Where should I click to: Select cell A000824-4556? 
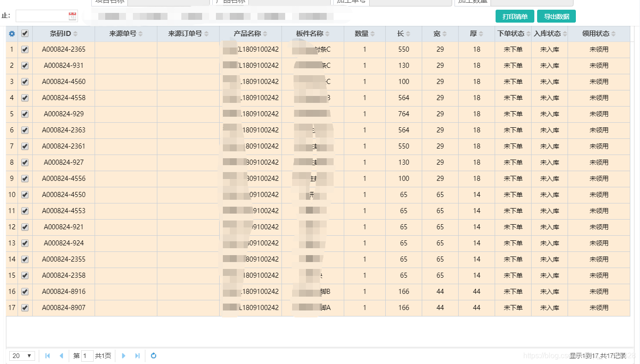tap(64, 179)
